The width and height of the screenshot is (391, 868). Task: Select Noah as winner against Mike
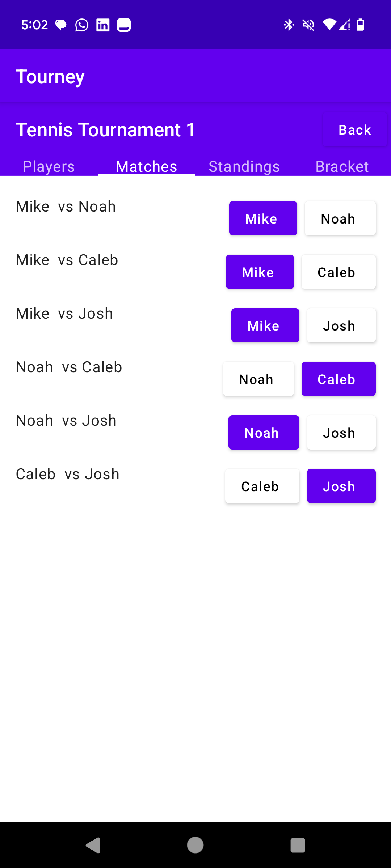click(x=340, y=218)
